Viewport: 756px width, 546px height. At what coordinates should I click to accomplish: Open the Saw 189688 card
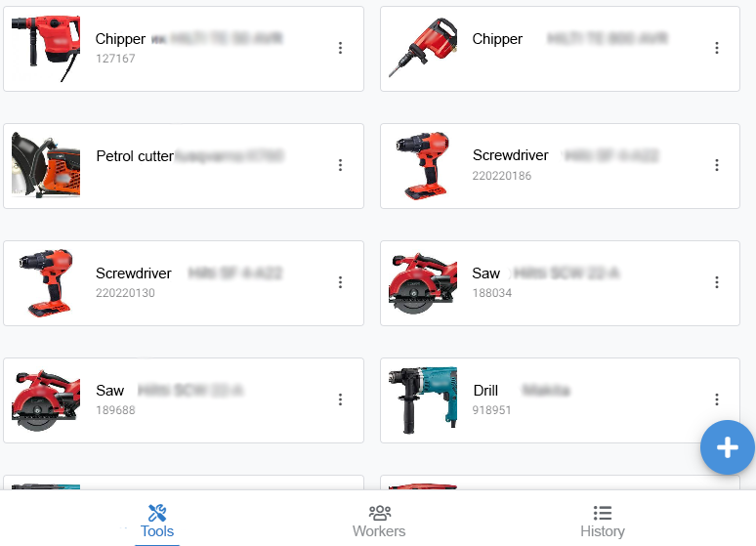click(x=184, y=400)
